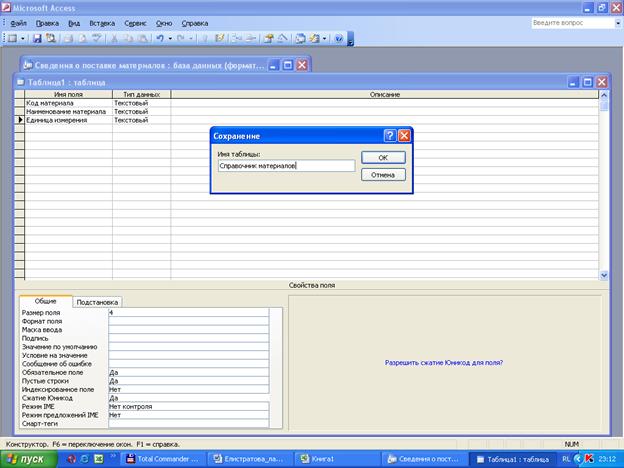Viewport: 624px width, 468px height.
Task: Click the Имя таблицы text field
Action: (285, 166)
